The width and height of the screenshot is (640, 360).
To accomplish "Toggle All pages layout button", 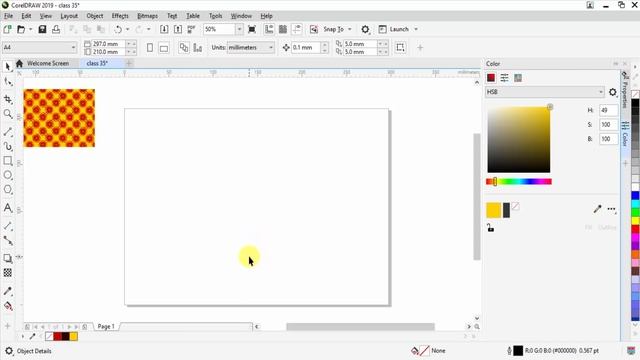I will [x=184, y=48].
